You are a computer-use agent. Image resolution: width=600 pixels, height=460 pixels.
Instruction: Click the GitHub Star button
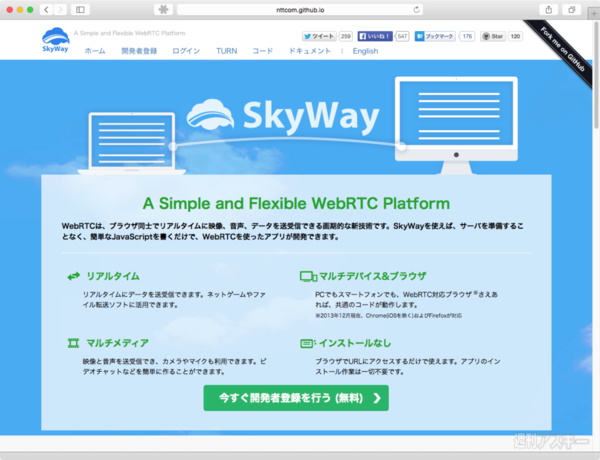point(493,36)
